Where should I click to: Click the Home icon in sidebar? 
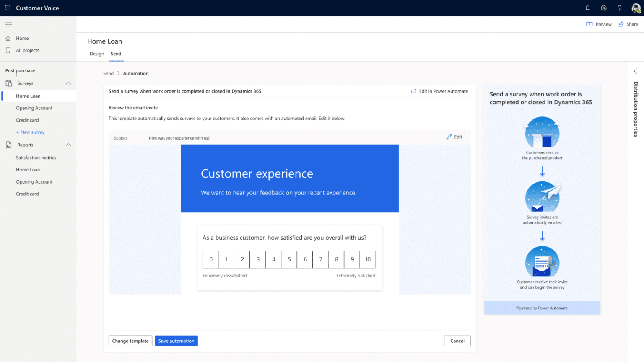point(8,39)
